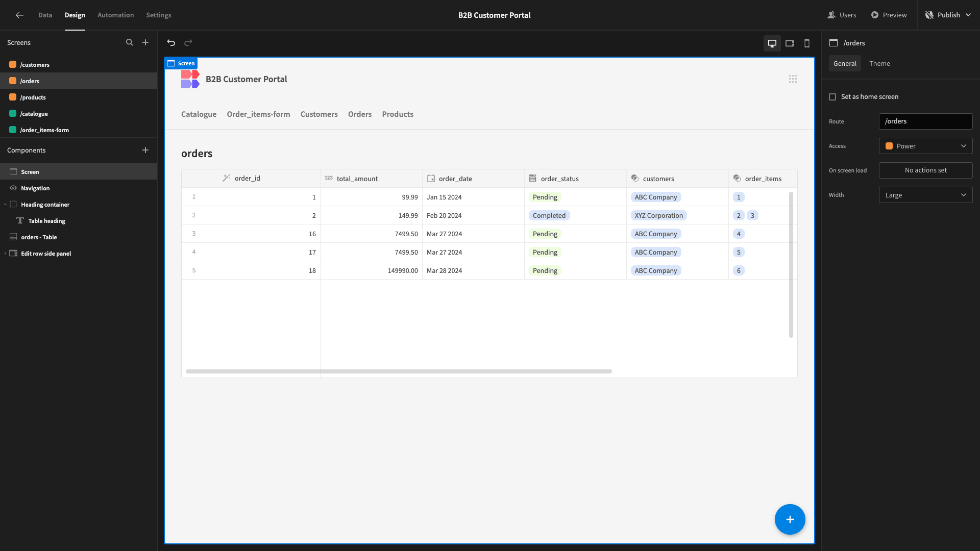
Task: Select the Screen component in tree
Action: [79, 172]
